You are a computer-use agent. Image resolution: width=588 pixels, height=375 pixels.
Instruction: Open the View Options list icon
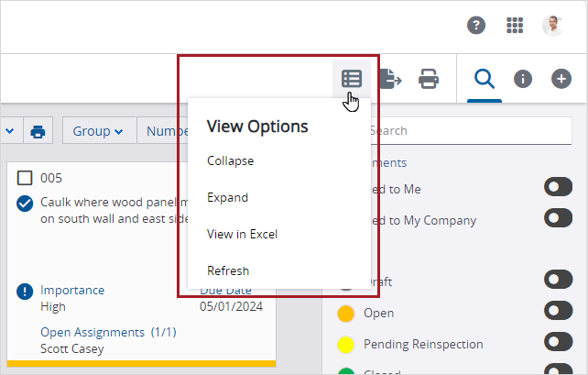tap(352, 79)
